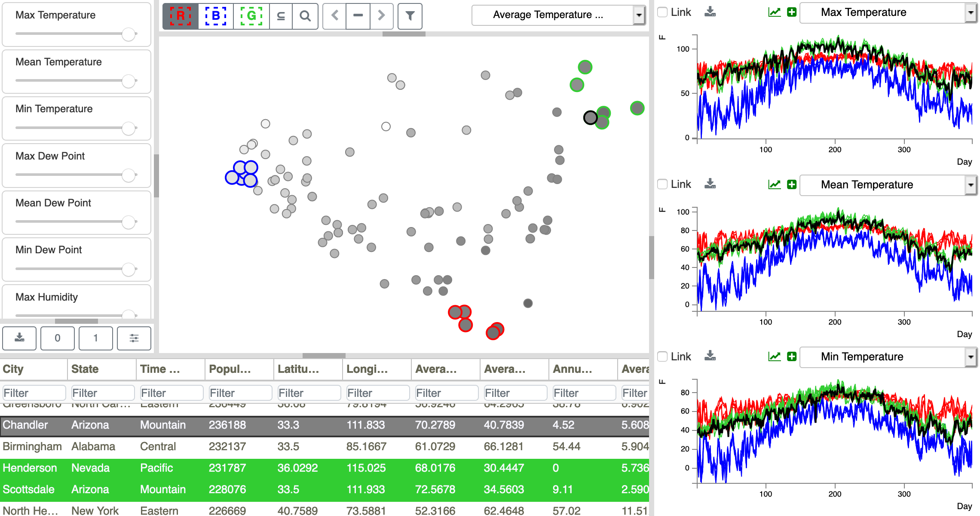Viewport: 980px width, 516px height.
Task: Click the slider panel's horizontal scrollbar thumb
Action: pos(77,321)
